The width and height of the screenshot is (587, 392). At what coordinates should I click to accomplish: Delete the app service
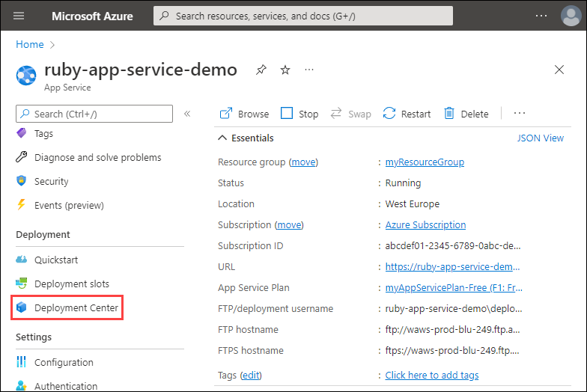pyautogui.click(x=466, y=114)
